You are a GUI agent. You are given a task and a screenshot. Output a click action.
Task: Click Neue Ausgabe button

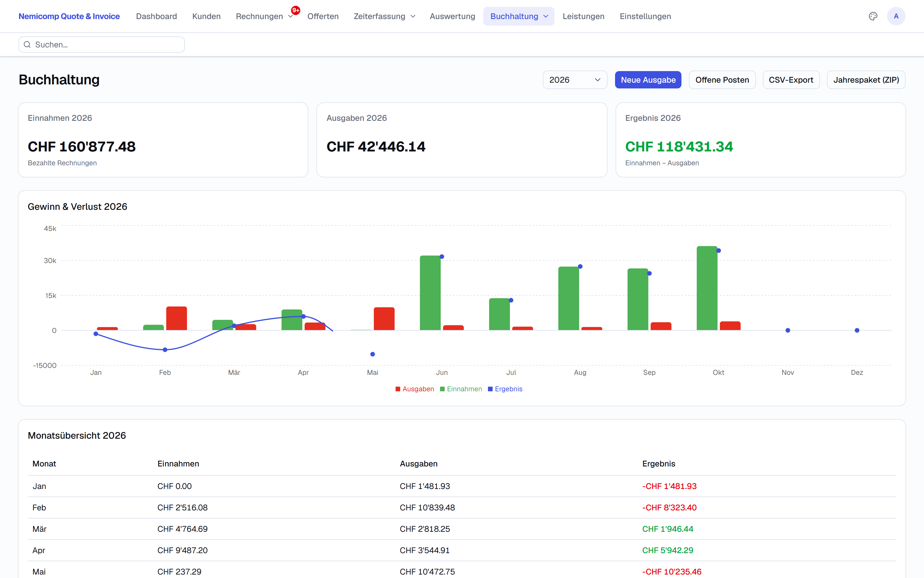(x=648, y=80)
